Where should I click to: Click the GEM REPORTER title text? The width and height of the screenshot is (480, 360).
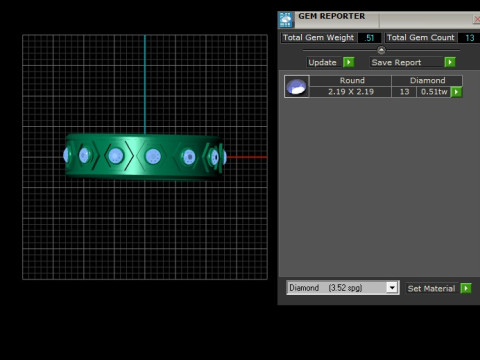332,16
